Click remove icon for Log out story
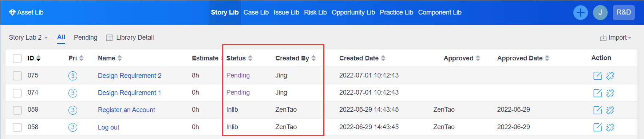Image resolution: width=644 pixels, height=139 pixels. tap(610, 127)
